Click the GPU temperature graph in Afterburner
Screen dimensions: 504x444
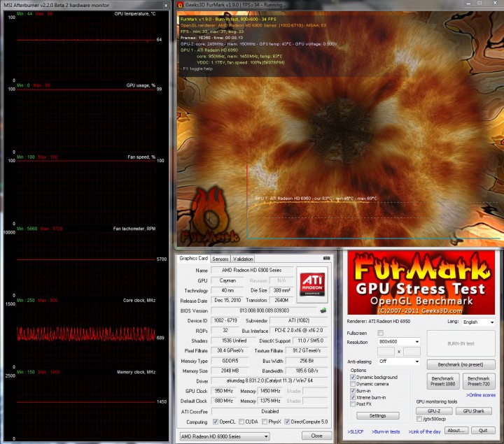[86, 48]
